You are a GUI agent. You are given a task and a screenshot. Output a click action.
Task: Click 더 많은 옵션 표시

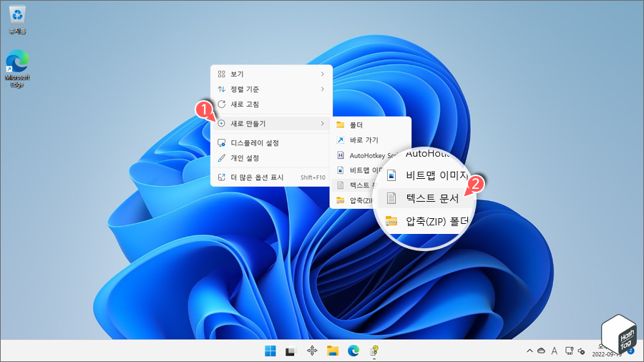pyautogui.click(x=271, y=177)
